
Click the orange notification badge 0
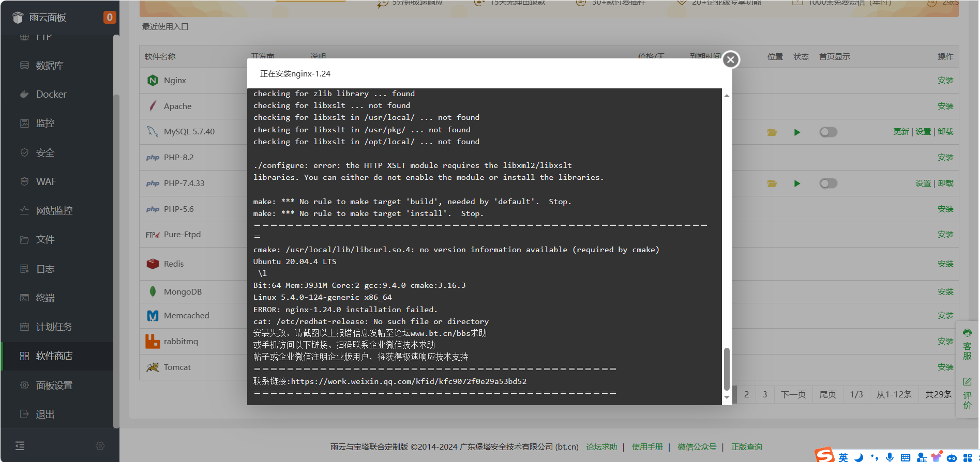point(110,17)
